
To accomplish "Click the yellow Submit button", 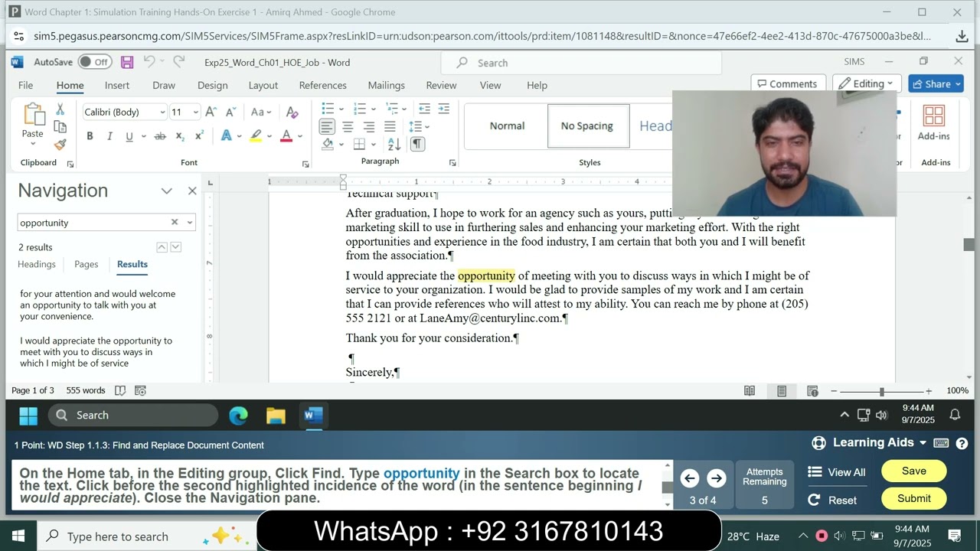I will coord(913,498).
